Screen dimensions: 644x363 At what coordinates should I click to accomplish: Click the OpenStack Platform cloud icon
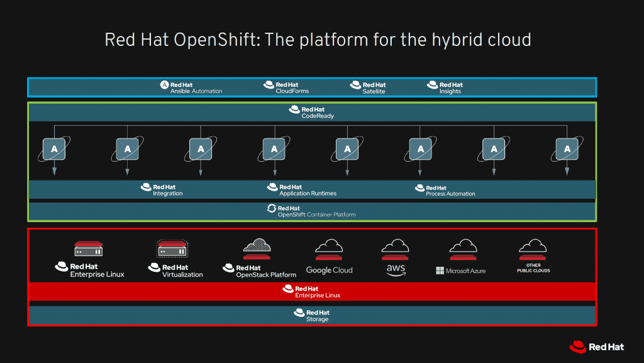tap(257, 249)
